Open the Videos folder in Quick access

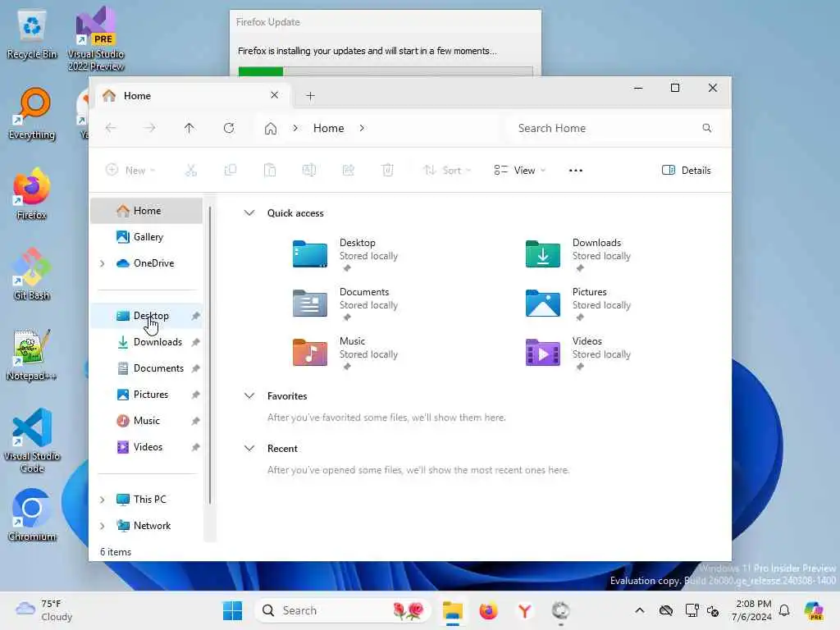coord(578,353)
